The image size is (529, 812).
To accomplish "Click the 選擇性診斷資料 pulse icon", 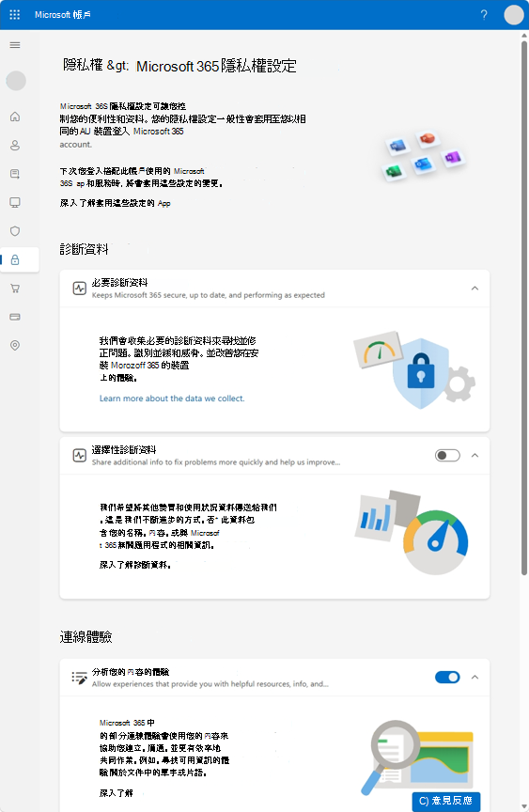I will coord(79,456).
